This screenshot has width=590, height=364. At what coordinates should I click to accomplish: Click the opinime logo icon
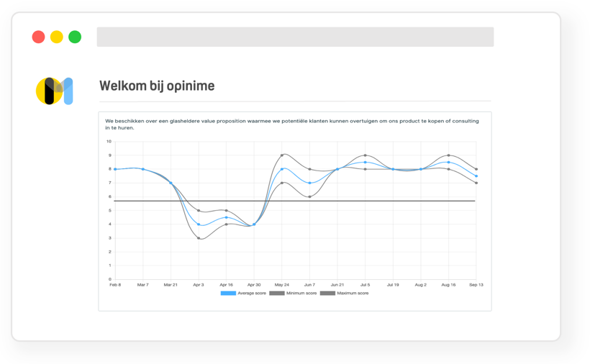55,91
